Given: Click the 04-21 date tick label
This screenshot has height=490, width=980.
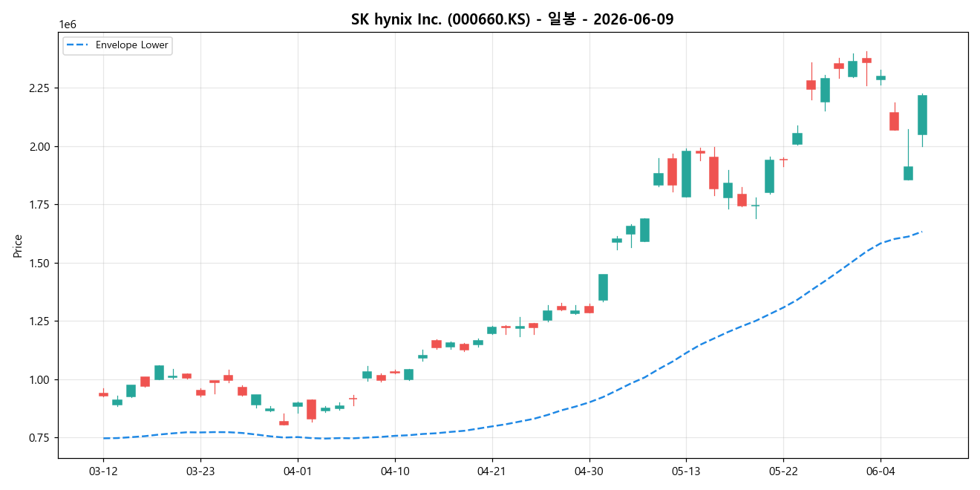Looking at the screenshot, I should coord(492,471).
